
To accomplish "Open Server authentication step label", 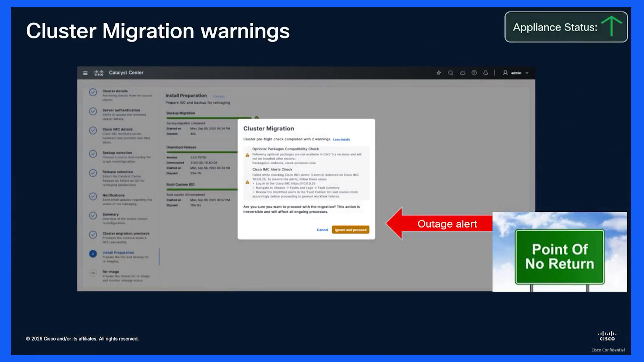I will [x=121, y=110].
